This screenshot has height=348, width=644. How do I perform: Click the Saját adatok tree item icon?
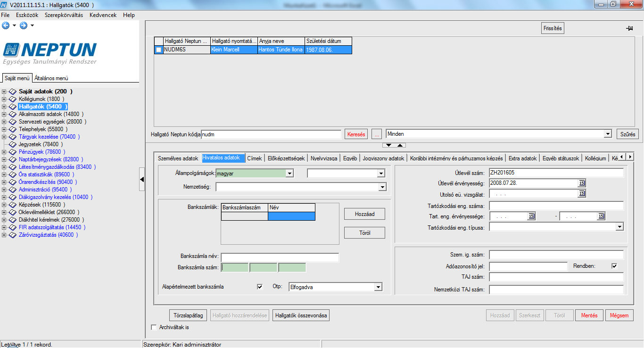click(13, 91)
